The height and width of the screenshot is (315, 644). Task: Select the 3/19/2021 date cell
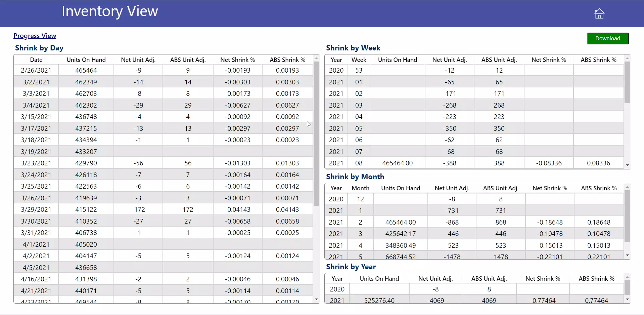36,152
